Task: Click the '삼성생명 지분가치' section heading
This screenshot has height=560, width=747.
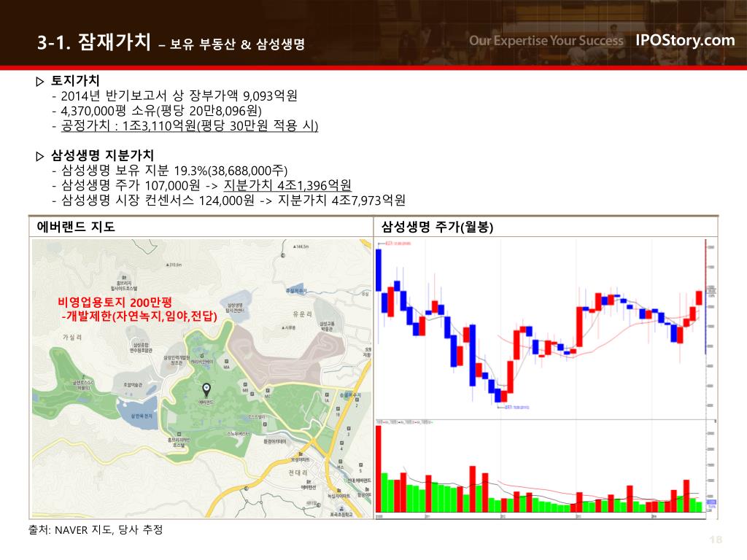Action: click(102, 155)
